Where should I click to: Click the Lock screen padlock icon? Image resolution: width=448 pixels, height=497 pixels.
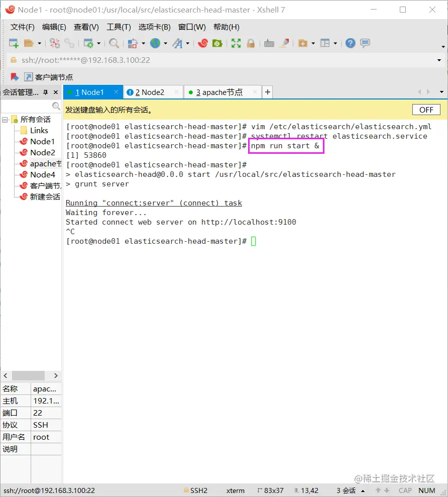251,43
